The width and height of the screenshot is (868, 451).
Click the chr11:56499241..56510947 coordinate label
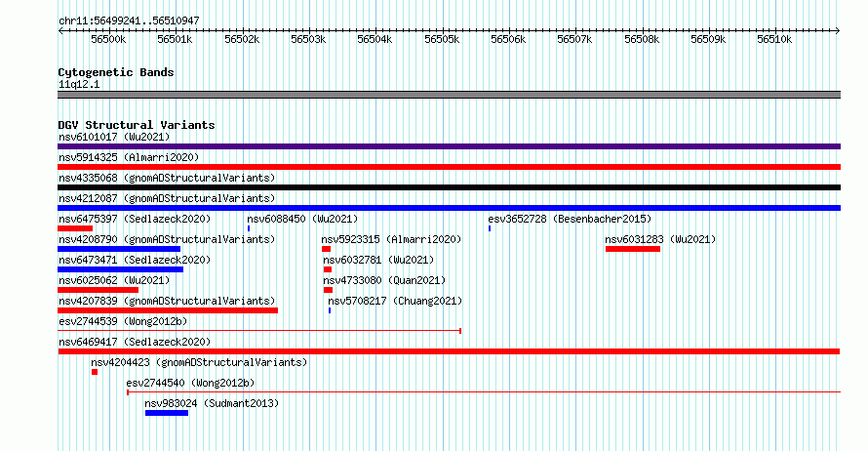pos(129,20)
